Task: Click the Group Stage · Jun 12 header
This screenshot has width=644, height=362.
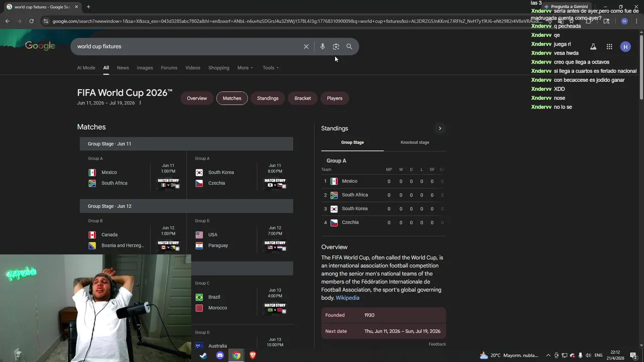Action: click(x=186, y=206)
